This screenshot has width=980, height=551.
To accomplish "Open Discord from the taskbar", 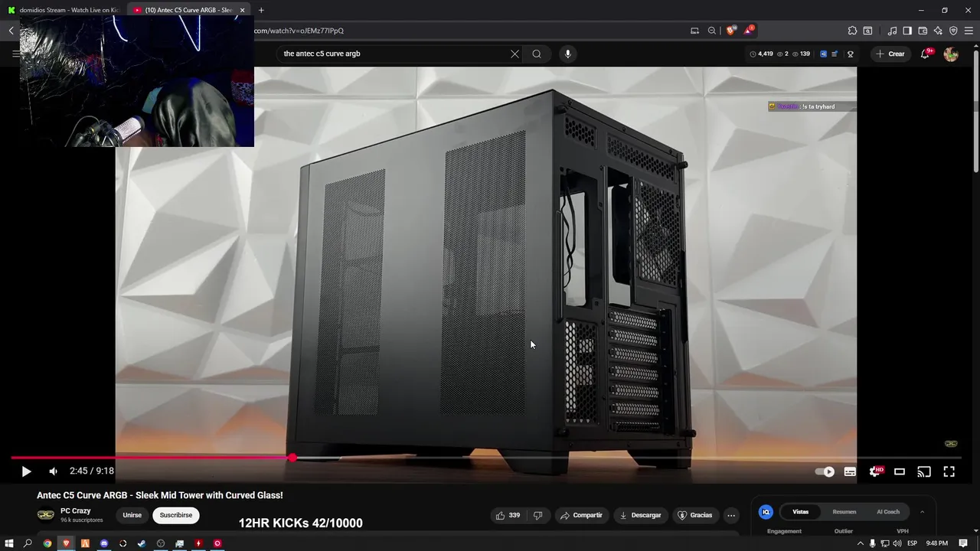I will (104, 543).
